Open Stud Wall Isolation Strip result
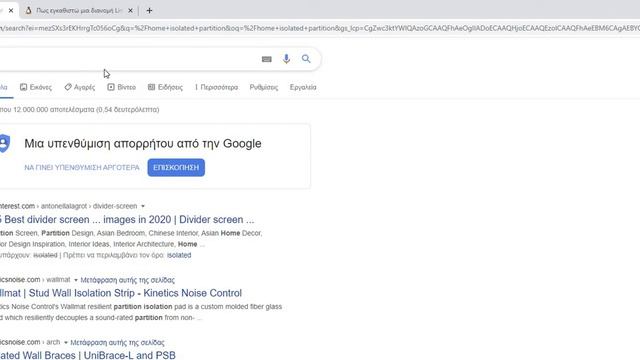The height and width of the screenshot is (360, 640). [x=121, y=293]
